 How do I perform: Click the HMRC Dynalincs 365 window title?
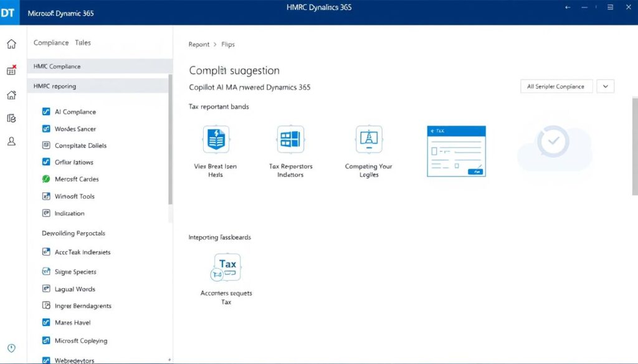point(319,7)
